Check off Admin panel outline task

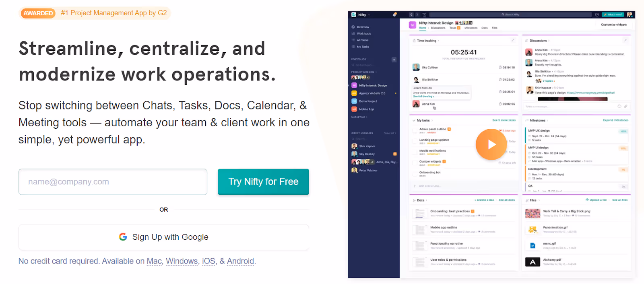coord(415,130)
